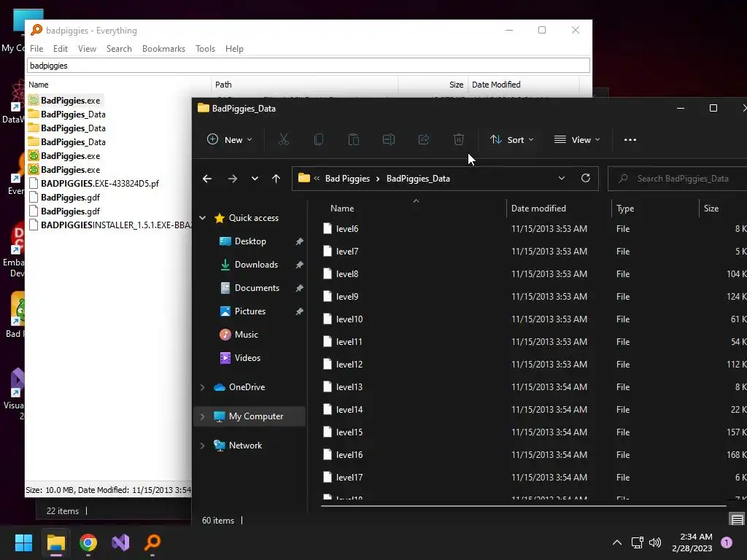
Task: Open the Search menu in Everything
Action: [119, 49]
